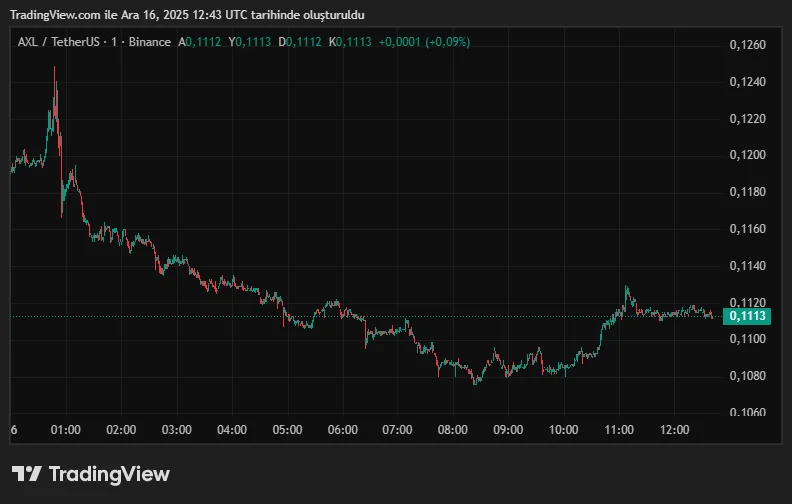This screenshot has width=792, height=504.
Task: Select the AXL / TetherUS symbol title
Action: pos(59,42)
